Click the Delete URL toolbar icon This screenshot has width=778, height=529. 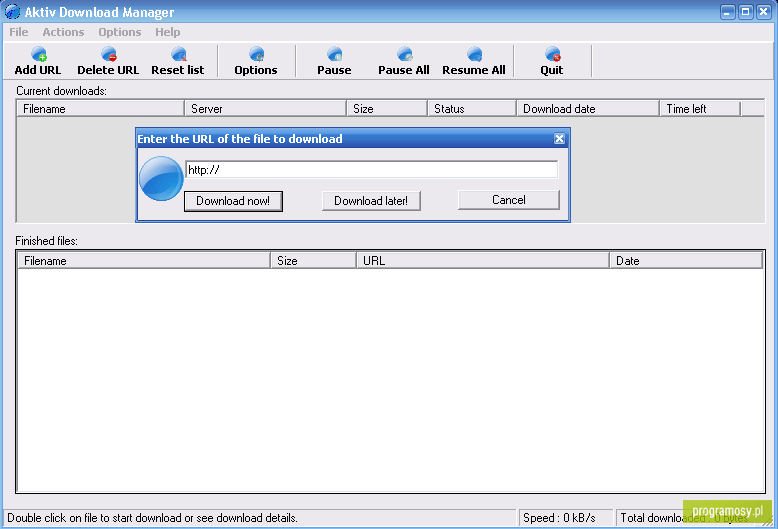pos(108,61)
